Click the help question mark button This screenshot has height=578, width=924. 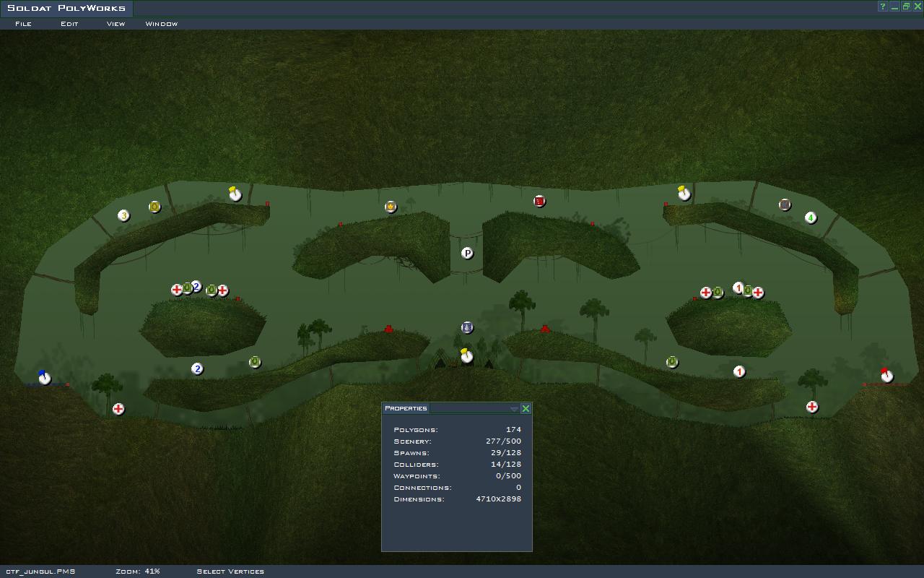pos(883,7)
